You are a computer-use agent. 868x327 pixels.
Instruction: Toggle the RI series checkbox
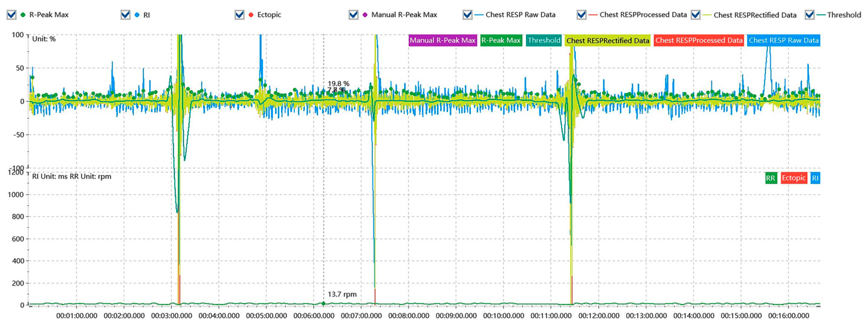click(x=125, y=15)
